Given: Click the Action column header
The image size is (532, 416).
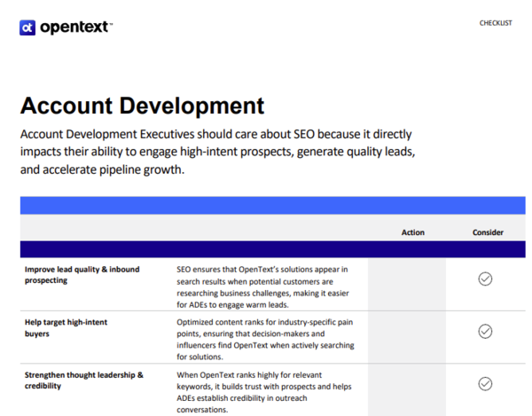Looking at the screenshot, I should click(x=412, y=232).
